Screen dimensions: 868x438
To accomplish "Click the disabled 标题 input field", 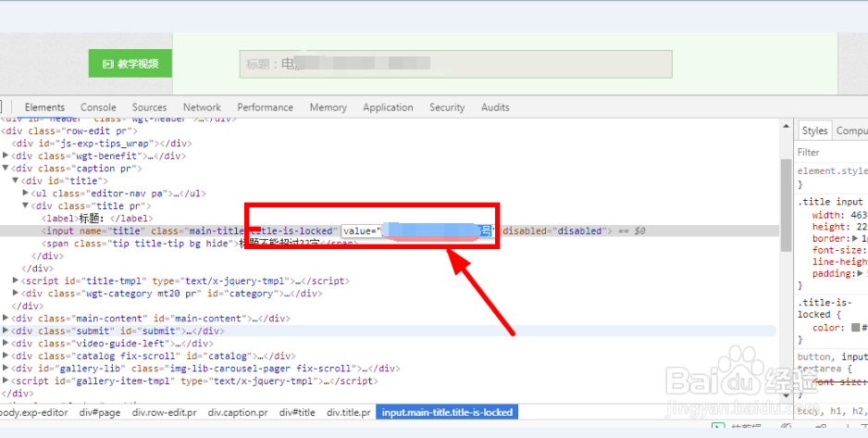I will click(455, 64).
